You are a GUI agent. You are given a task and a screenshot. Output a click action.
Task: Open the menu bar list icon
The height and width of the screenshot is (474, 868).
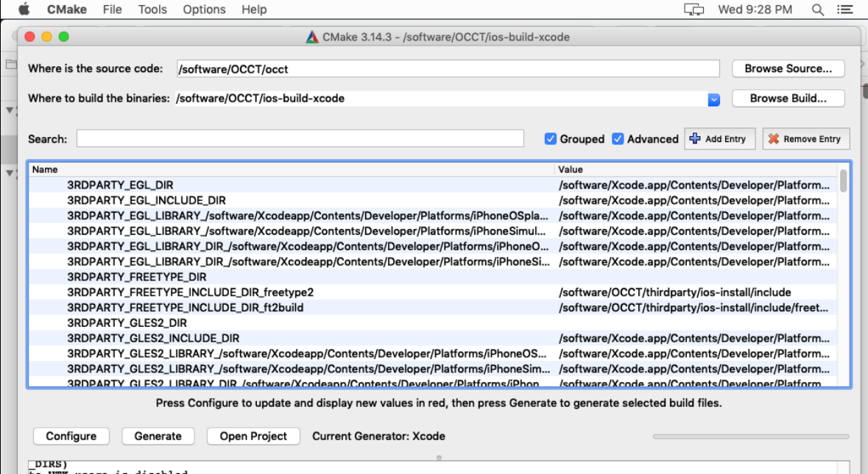point(846,10)
